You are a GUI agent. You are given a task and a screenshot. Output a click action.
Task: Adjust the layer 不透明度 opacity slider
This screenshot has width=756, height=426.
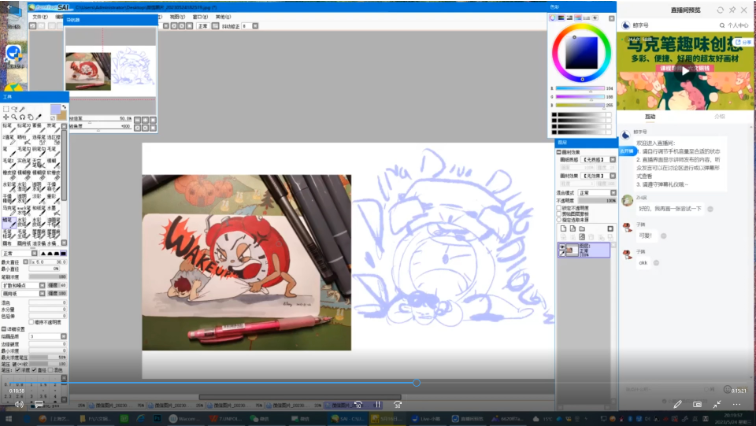coord(597,200)
